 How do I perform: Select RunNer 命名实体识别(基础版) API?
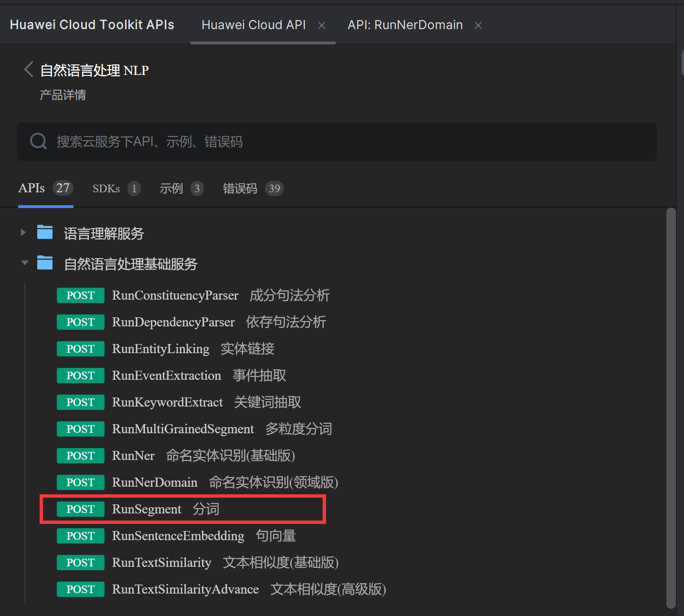click(176, 456)
